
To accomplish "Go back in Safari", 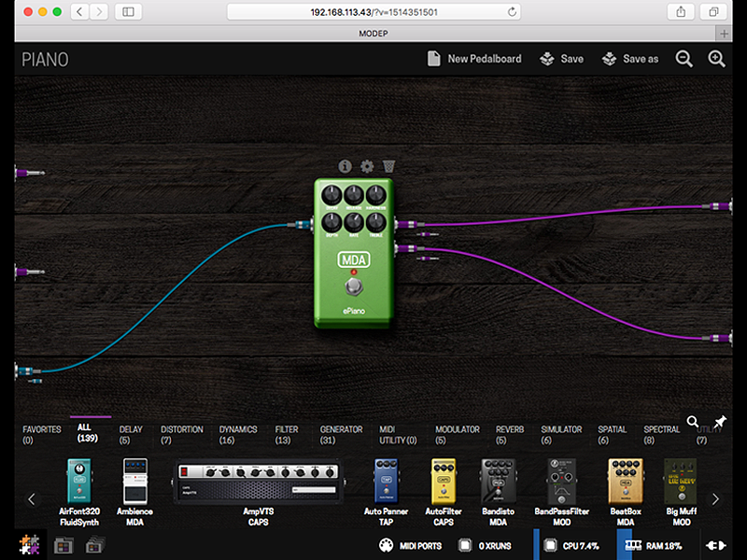I will tap(79, 12).
